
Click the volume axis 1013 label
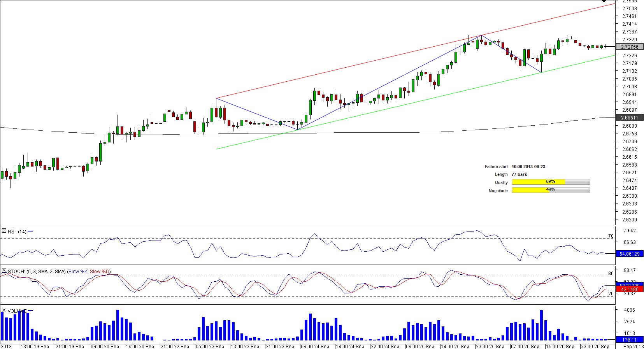click(x=630, y=333)
